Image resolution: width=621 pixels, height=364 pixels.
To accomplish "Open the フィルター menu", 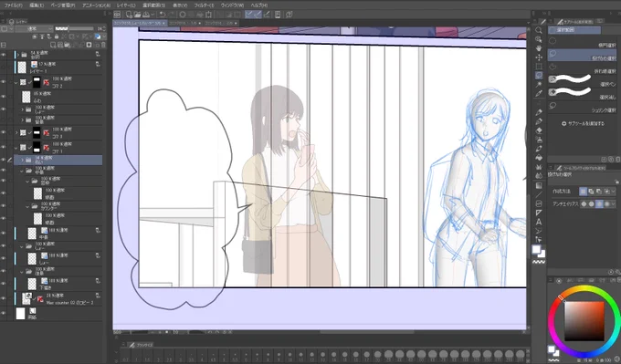I will click(x=204, y=5).
